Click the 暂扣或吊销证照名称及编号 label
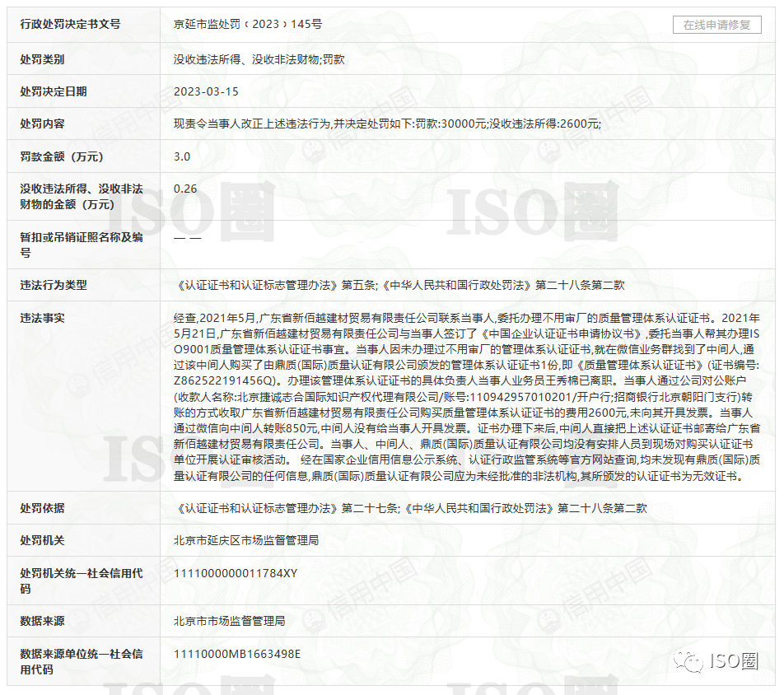 coord(82,245)
